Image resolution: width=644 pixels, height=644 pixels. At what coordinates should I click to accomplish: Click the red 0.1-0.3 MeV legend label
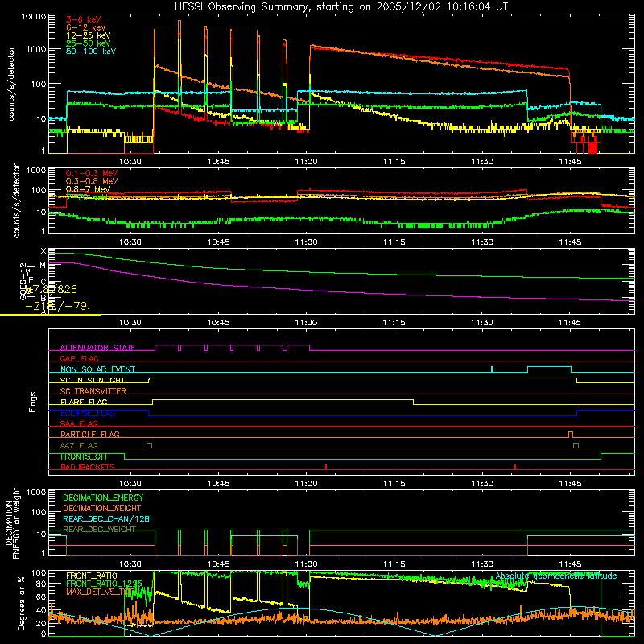click(92, 173)
